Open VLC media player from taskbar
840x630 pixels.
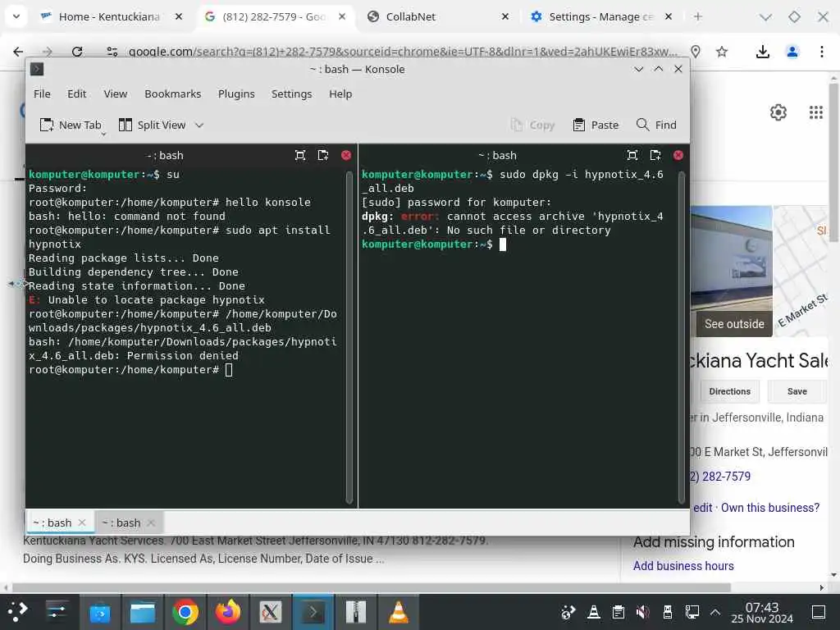click(x=398, y=612)
